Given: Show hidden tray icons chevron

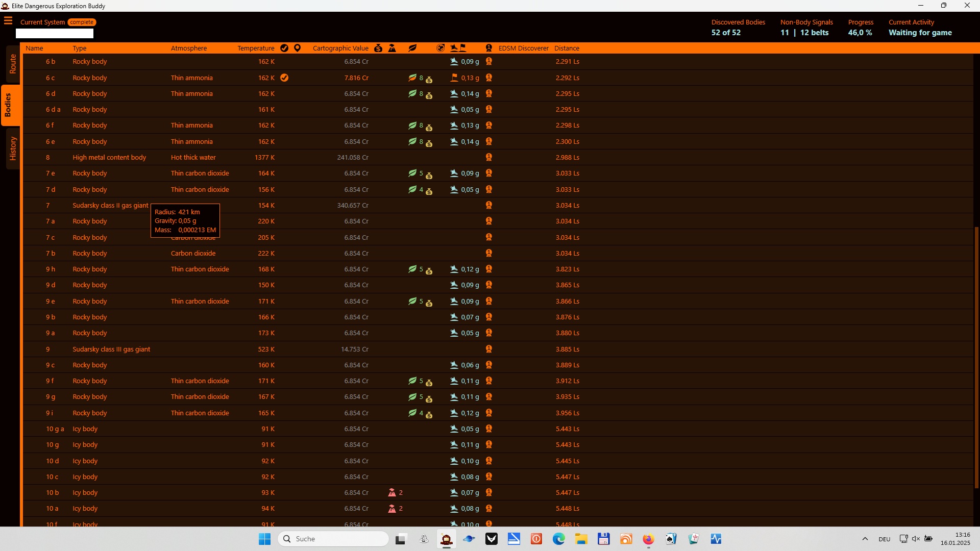Looking at the screenshot, I should pyautogui.click(x=865, y=539).
